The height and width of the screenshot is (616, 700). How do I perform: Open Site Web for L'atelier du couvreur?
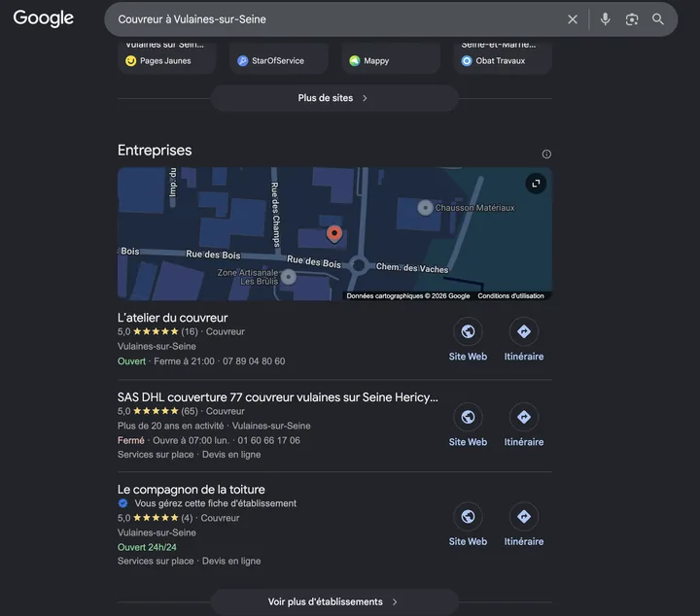pos(468,339)
